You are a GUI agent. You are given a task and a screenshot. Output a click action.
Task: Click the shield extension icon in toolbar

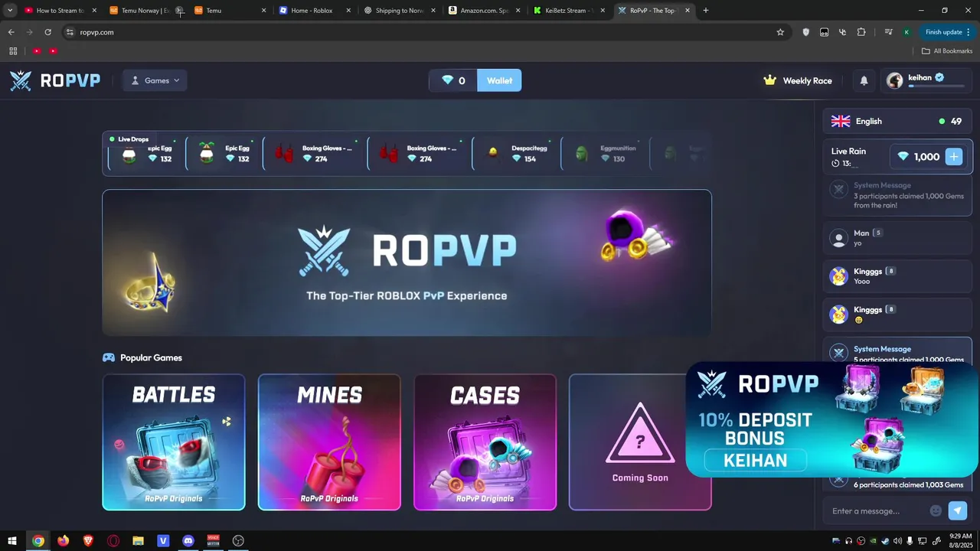coord(805,32)
